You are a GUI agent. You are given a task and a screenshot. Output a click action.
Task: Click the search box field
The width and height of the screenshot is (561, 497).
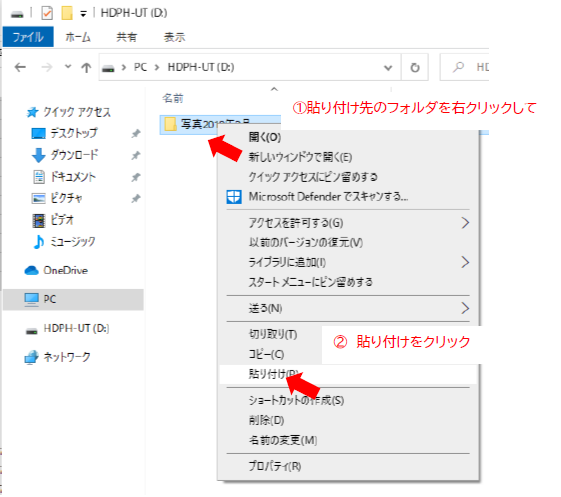(x=464, y=67)
